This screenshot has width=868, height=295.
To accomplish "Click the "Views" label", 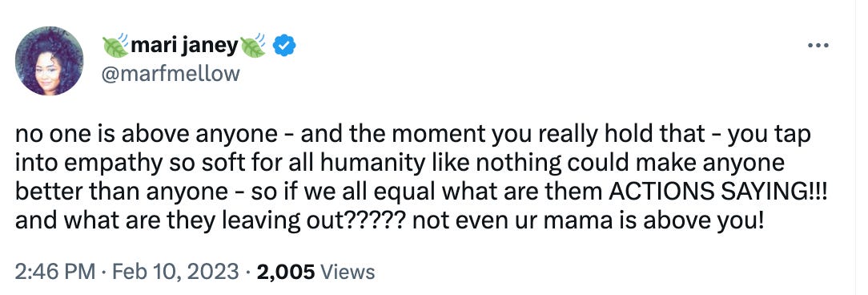I will pos(348,272).
